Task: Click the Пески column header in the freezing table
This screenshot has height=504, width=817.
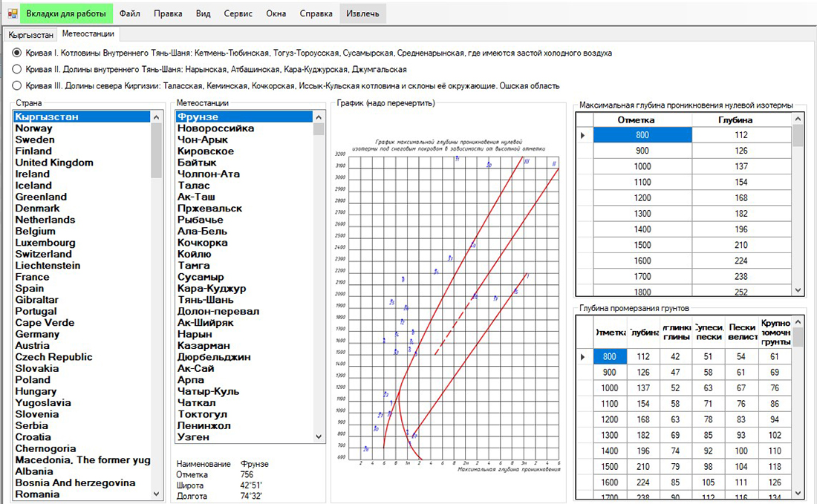Action: pyautogui.click(x=741, y=333)
